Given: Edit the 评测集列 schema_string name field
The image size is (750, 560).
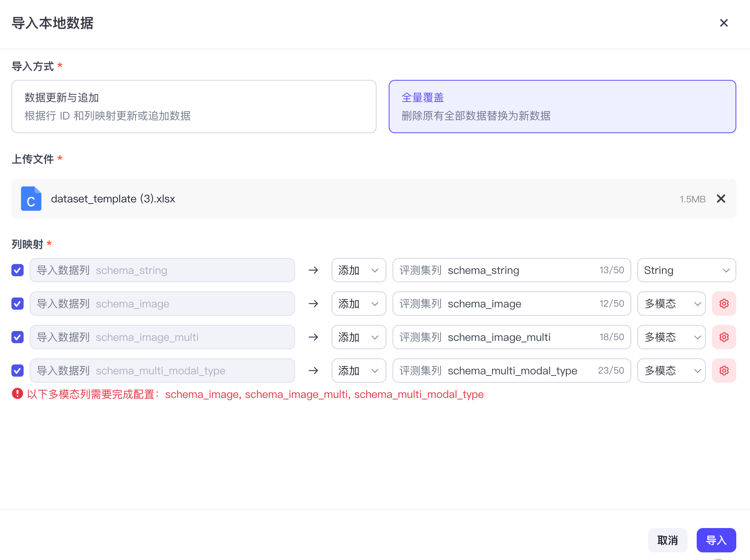Looking at the screenshot, I should coord(511,270).
